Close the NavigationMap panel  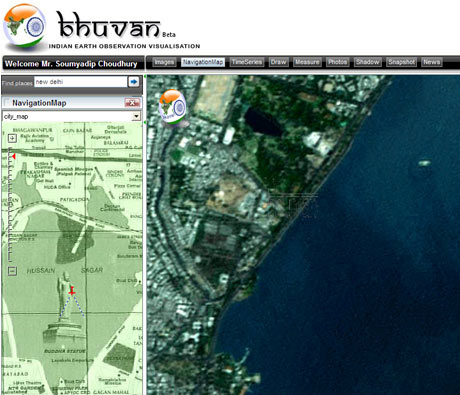click(x=132, y=103)
